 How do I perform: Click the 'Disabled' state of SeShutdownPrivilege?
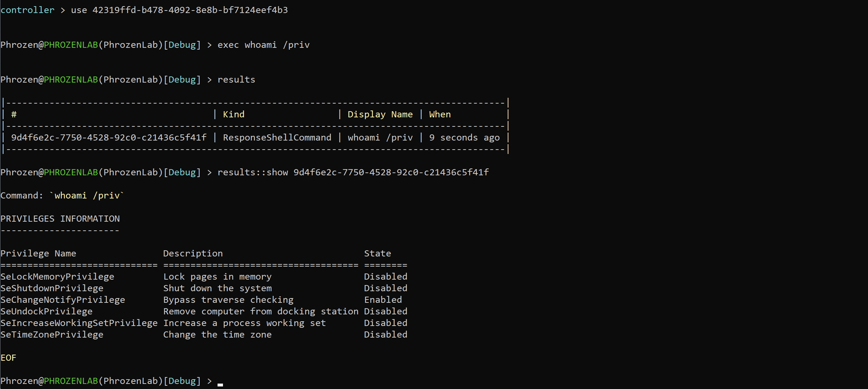(385, 288)
